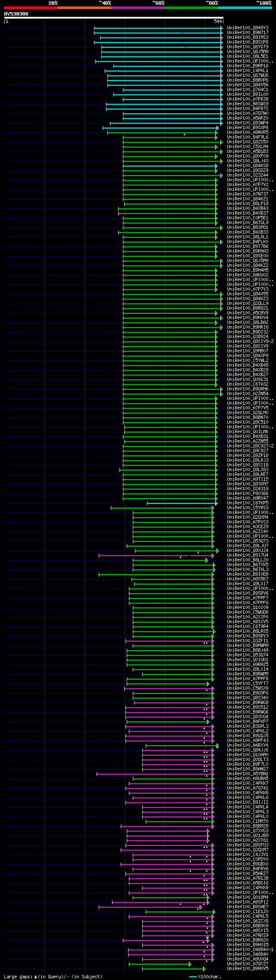Click the UniRef100_Q9SIV9-2 isoform label
276x980 pixels.
pos(250,341)
